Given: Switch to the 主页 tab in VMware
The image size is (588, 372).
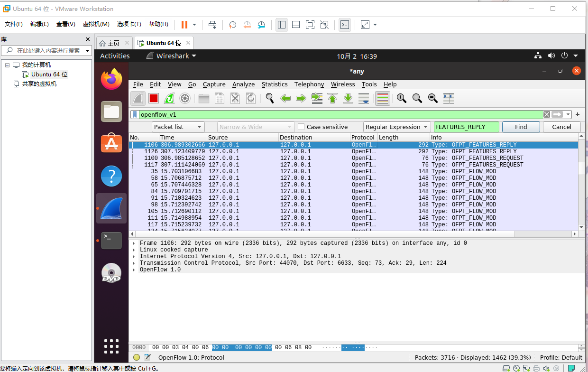Looking at the screenshot, I should tap(114, 43).
